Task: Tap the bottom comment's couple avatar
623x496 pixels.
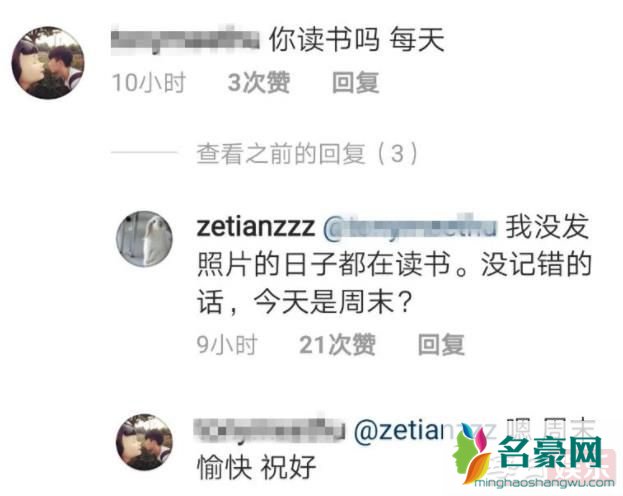Action: 145,442
